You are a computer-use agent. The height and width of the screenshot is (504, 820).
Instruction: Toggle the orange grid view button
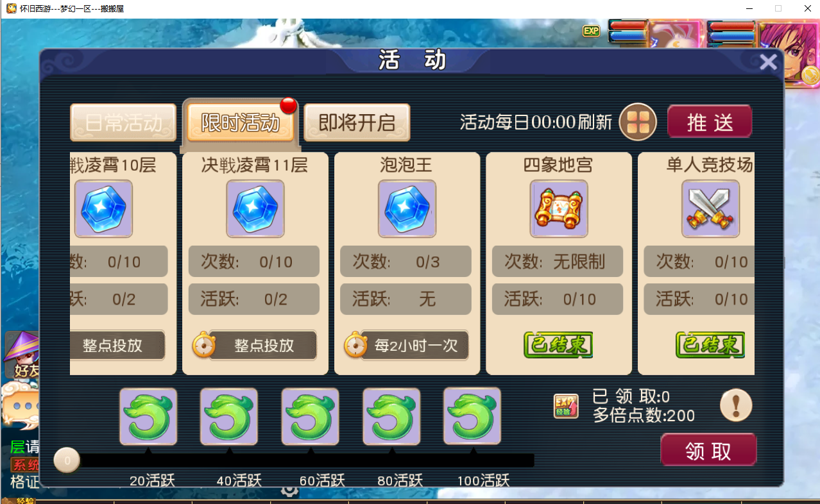point(638,122)
